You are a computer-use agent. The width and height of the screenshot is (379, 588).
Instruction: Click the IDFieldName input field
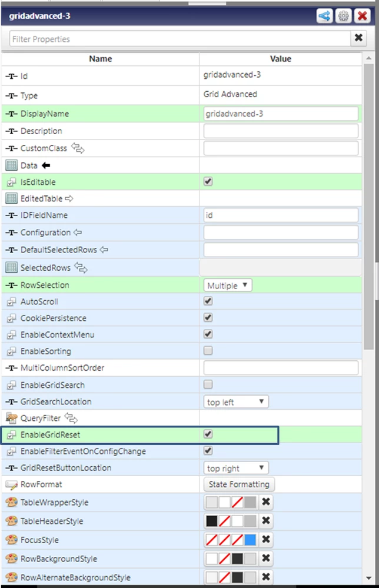(x=281, y=215)
